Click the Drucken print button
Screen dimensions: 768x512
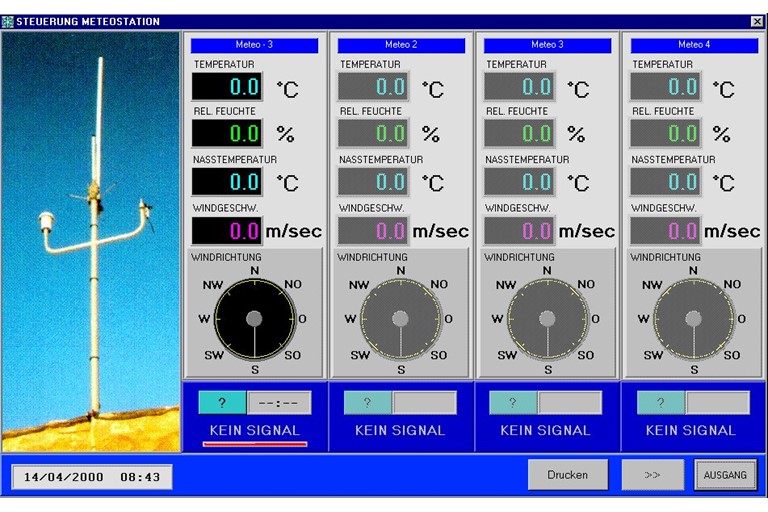point(568,474)
